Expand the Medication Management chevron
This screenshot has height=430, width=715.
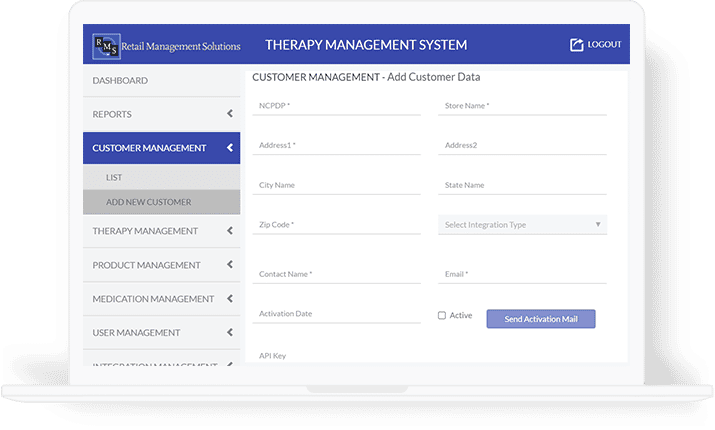pyautogui.click(x=230, y=299)
